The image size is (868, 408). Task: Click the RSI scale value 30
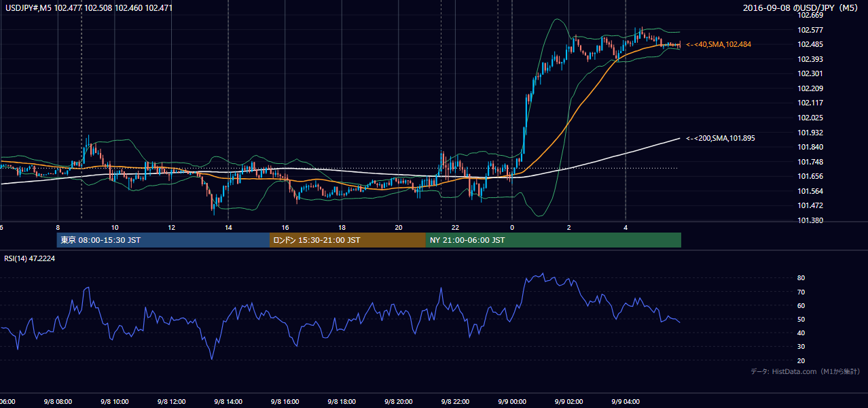[x=801, y=347]
